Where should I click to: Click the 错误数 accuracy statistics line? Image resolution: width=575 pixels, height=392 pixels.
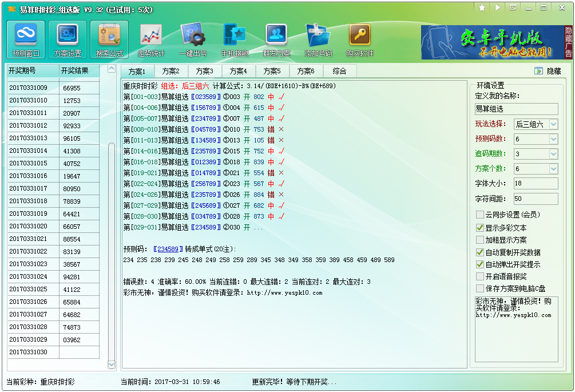tap(247, 282)
